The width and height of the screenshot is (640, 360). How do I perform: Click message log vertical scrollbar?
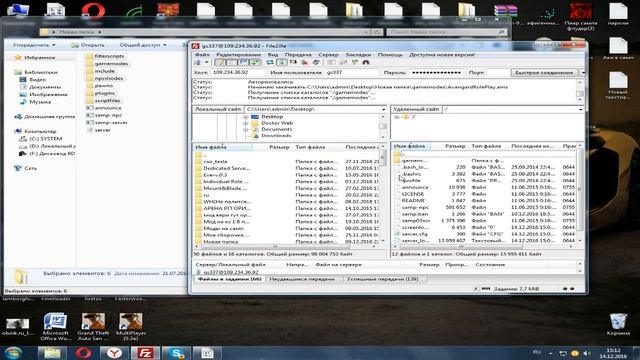[580, 91]
